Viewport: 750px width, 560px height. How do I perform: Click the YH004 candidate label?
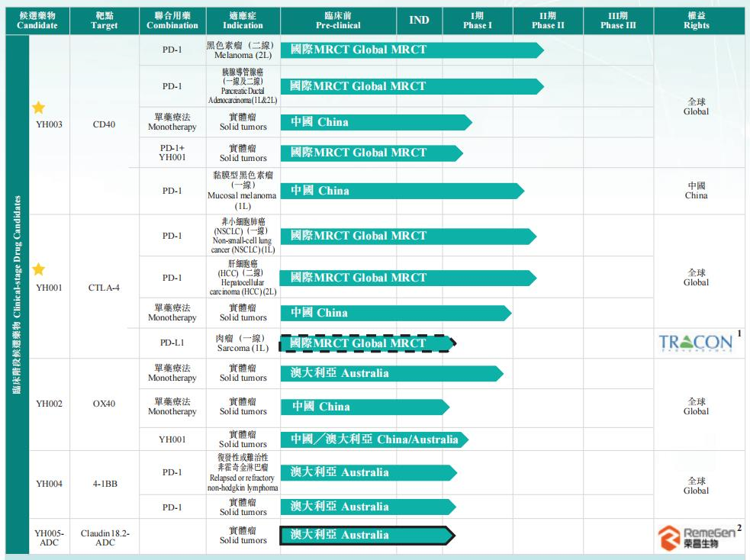49,484
